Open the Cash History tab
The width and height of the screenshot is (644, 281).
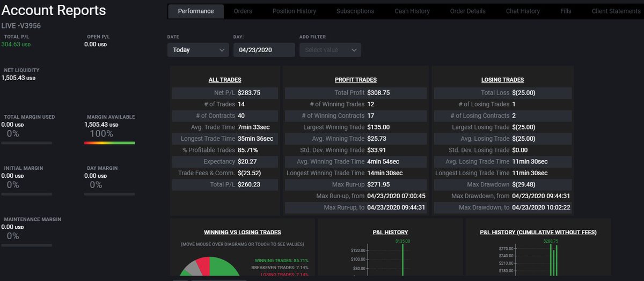tap(412, 11)
